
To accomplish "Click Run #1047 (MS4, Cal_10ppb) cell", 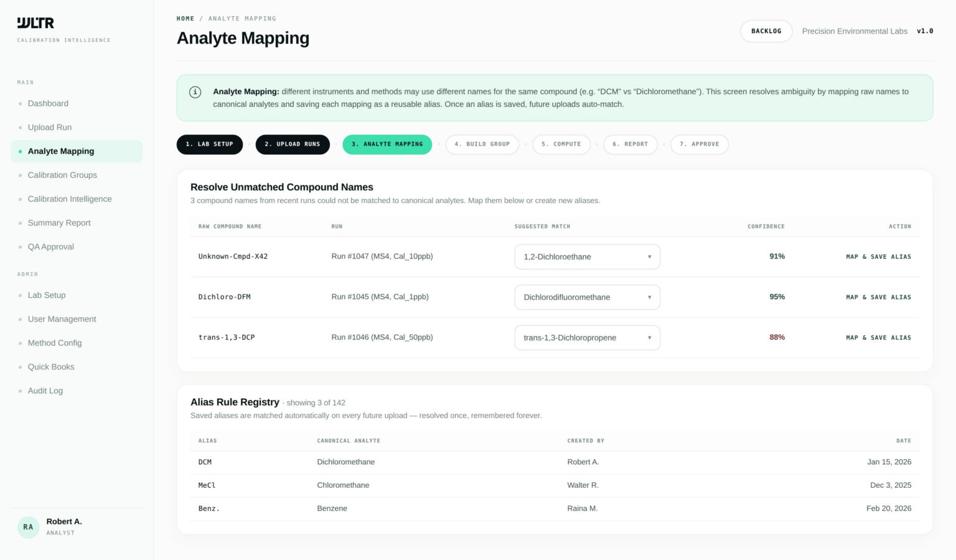I will click(x=382, y=256).
